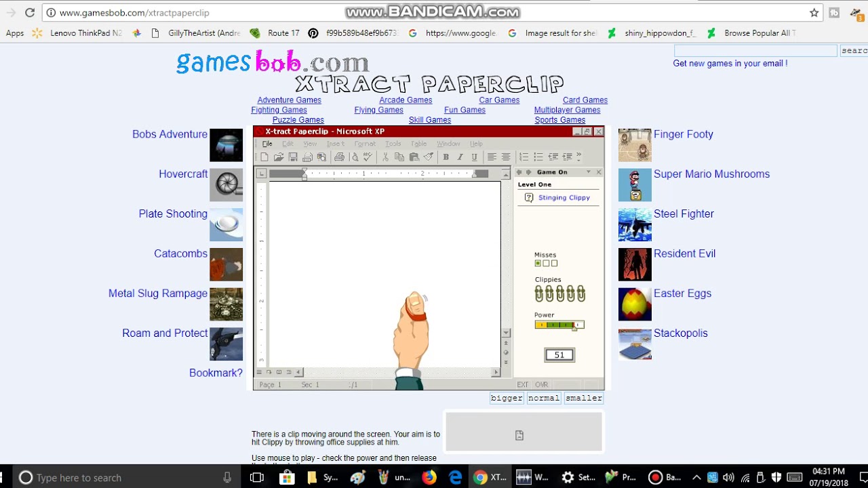Open the Super Mario Mushrooms link
Image resolution: width=868 pixels, height=488 pixels.
711,174
